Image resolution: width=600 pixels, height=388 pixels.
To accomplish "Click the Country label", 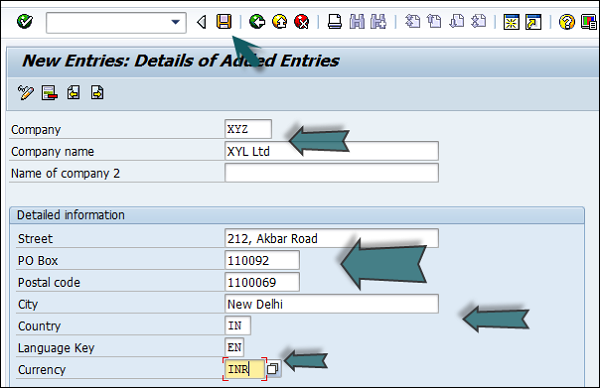I will coord(39,326).
